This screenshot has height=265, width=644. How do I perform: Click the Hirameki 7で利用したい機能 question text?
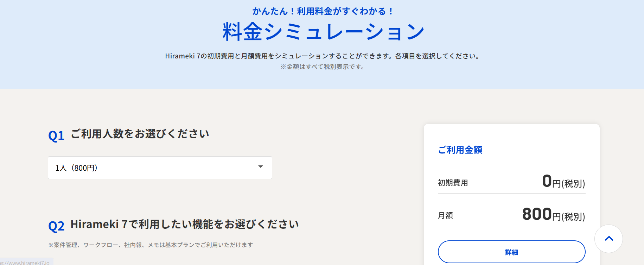point(185,224)
